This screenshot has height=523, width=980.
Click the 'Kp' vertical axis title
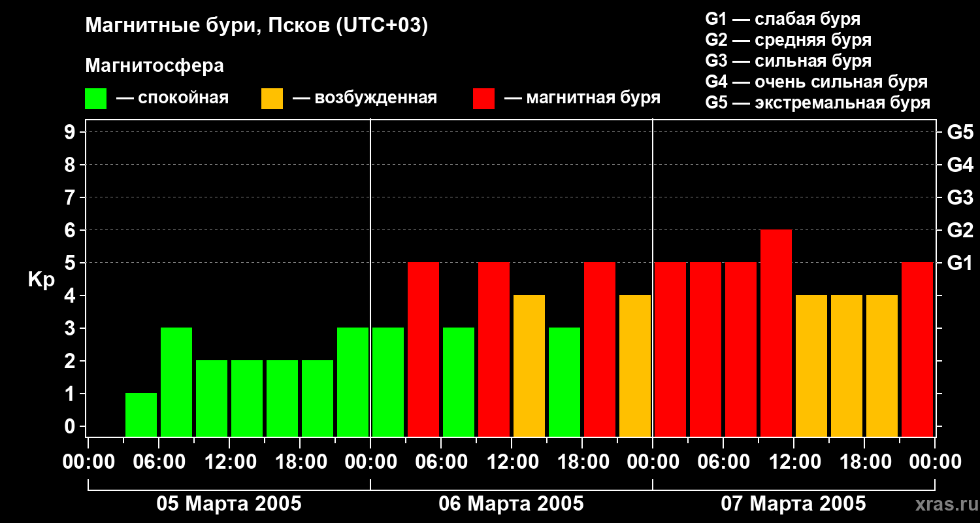(x=41, y=280)
